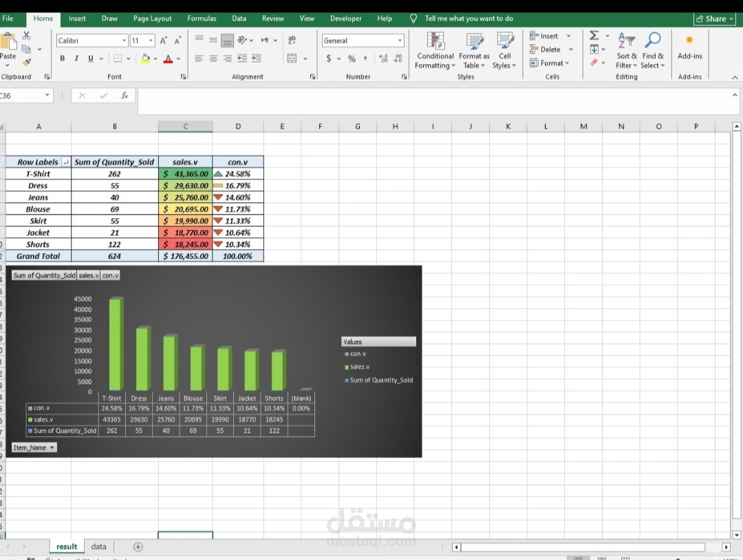Click Delete cells button
Image resolution: width=743 pixels, height=560 pixels.
click(545, 50)
